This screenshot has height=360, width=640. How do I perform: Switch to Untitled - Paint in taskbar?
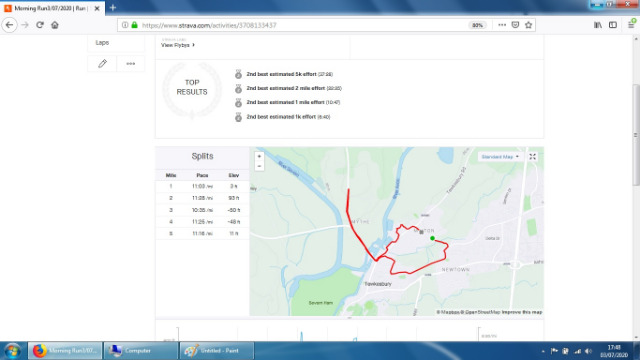point(217,351)
